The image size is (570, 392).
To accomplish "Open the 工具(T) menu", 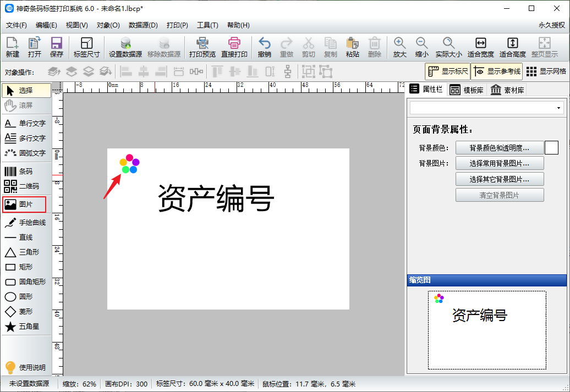I will tap(207, 25).
